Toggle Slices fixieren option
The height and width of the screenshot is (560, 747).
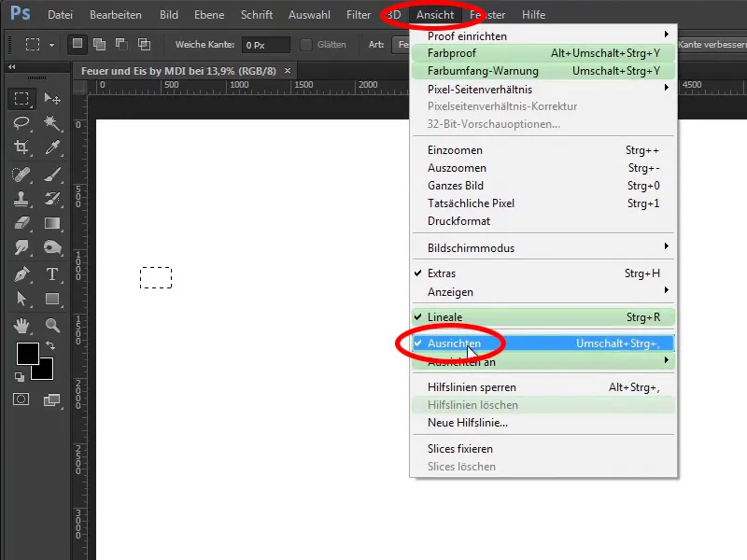(543, 449)
